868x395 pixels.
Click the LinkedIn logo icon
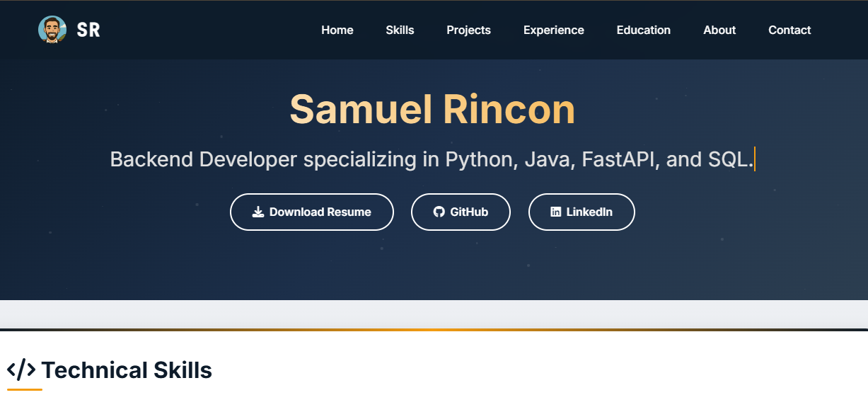point(556,212)
